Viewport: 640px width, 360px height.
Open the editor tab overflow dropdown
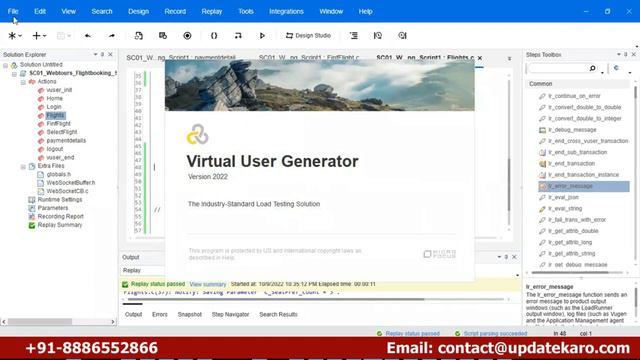(509, 59)
